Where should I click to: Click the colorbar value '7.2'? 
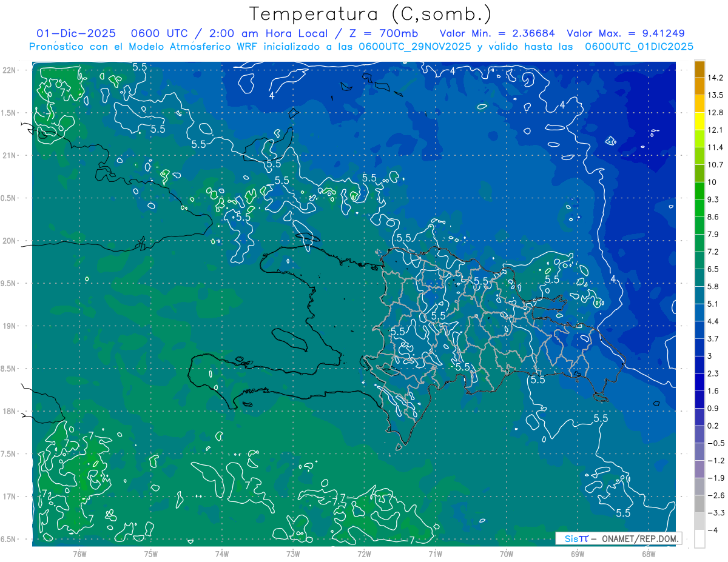[714, 252]
